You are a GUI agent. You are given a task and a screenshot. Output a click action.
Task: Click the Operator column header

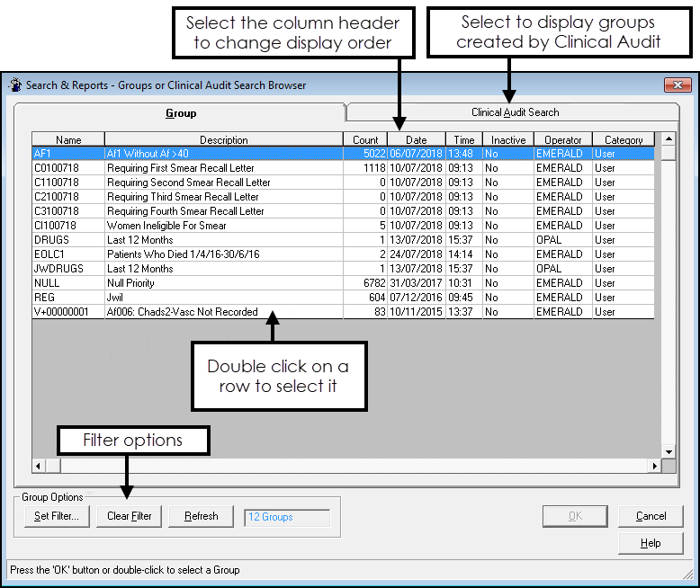pyautogui.click(x=563, y=139)
